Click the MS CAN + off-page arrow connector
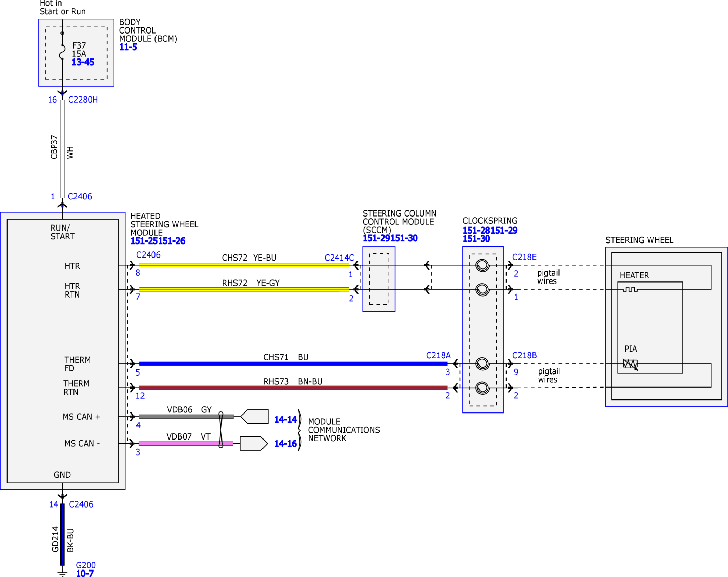728x577 pixels. (254, 417)
